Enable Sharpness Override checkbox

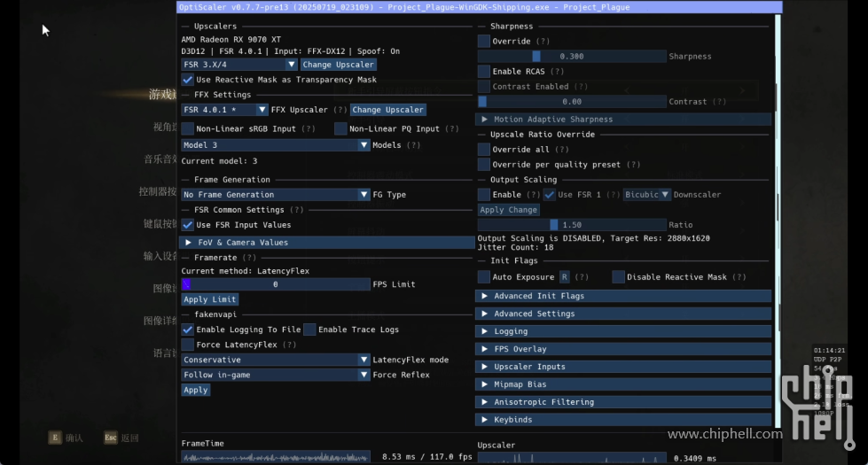tap(484, 42)
